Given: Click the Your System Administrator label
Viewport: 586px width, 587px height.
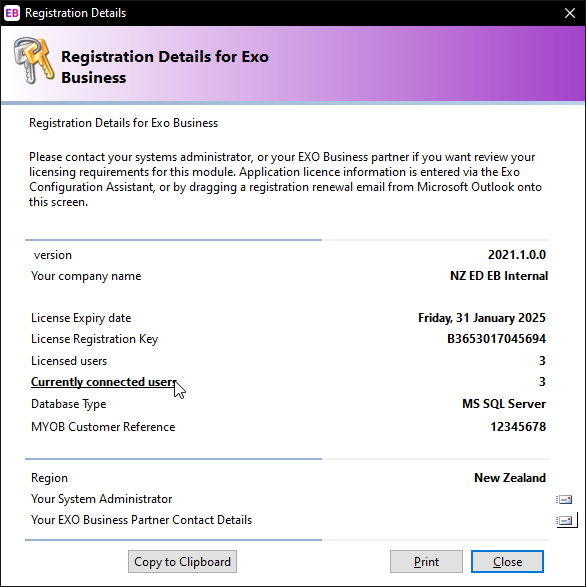Looking at the screenshot, I should [x=101, y=499].
